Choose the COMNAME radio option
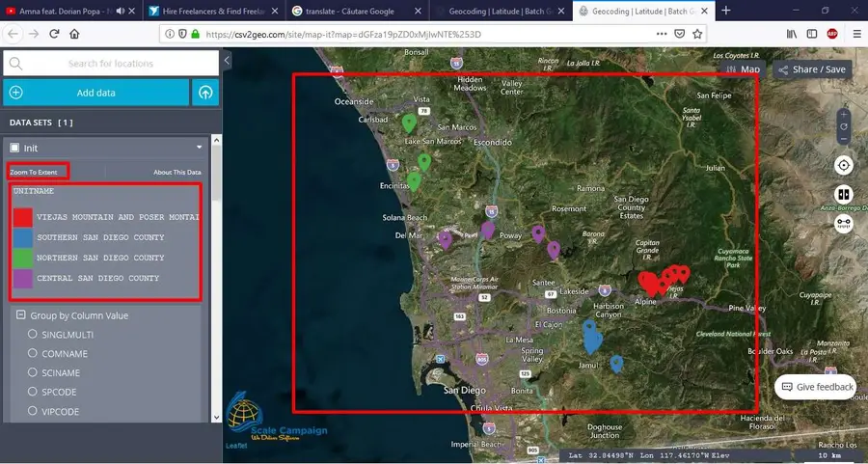The image size is (868, 464). [x=33, y=353]
